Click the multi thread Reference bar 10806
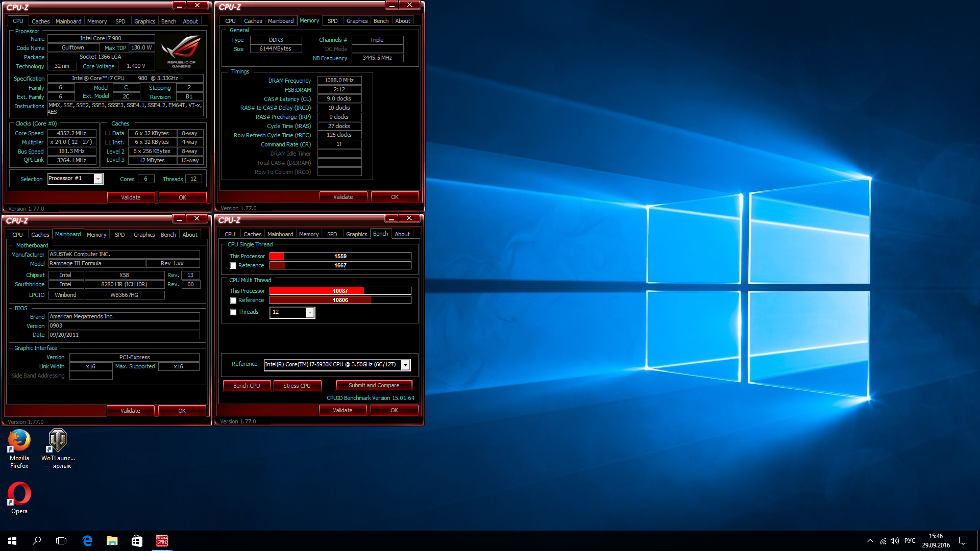 coord(340,300)
